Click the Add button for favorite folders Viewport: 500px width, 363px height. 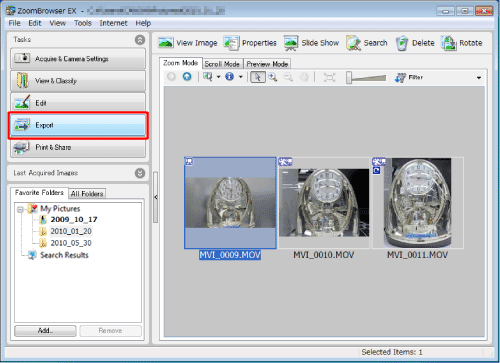click(x=45, y=331)
